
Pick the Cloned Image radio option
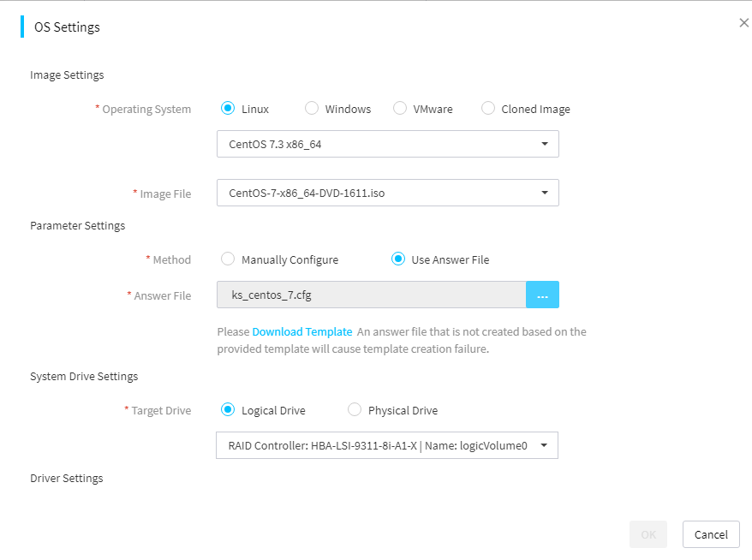click(x=488, y=109)
